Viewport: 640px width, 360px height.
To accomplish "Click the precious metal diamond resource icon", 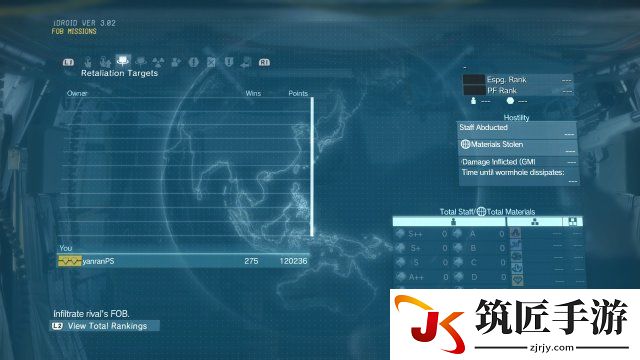I will (x=517, y=280).
